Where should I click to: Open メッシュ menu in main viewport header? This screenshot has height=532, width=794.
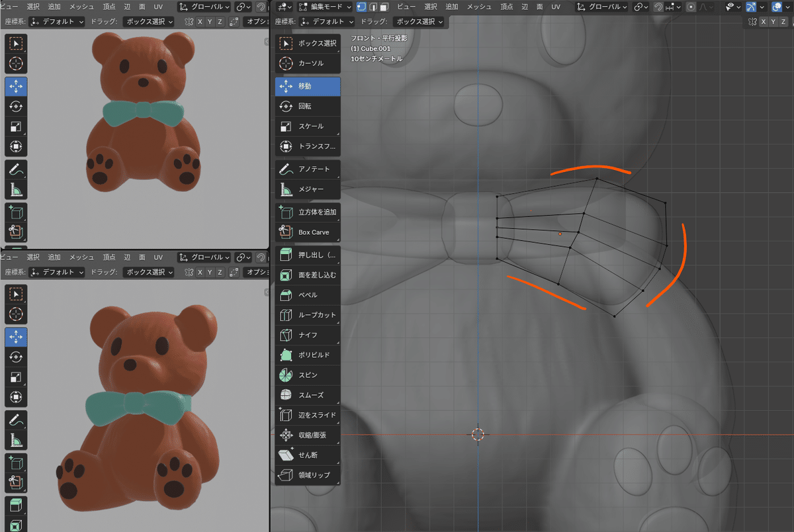pos(478,7)
